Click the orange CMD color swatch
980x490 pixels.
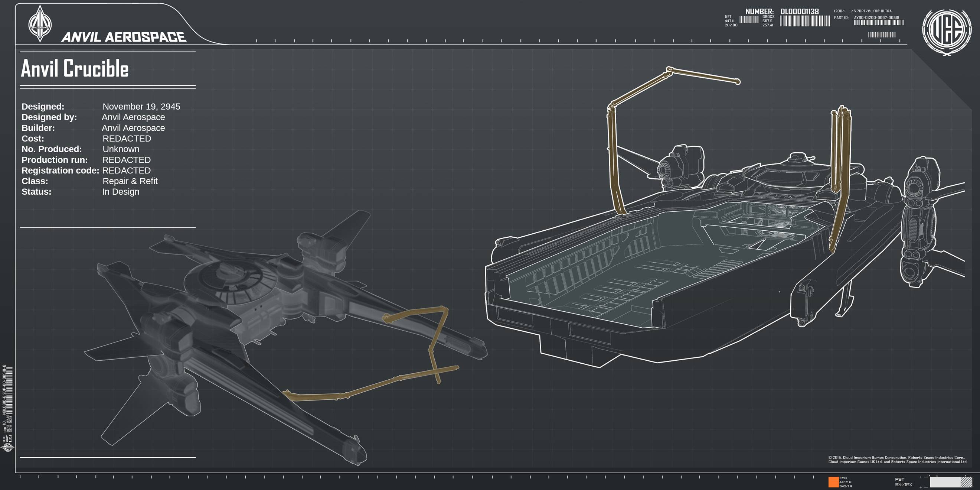(x=833, y=481)
